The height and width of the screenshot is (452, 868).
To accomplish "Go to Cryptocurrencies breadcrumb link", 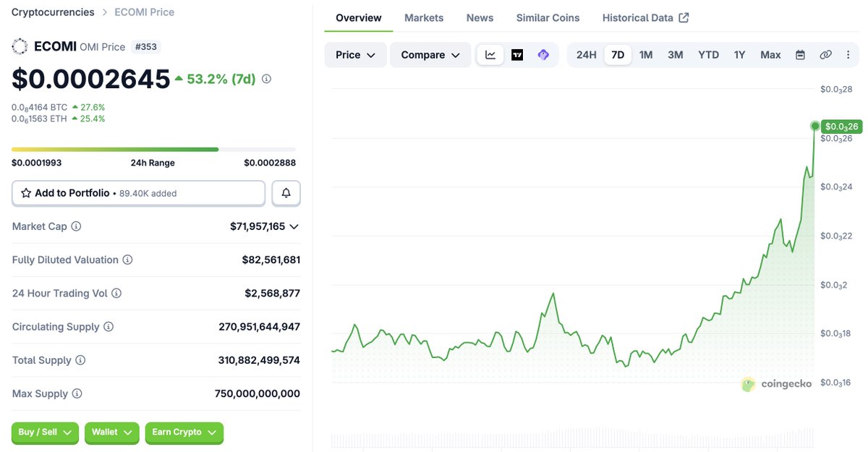I will tap(53, 12).
